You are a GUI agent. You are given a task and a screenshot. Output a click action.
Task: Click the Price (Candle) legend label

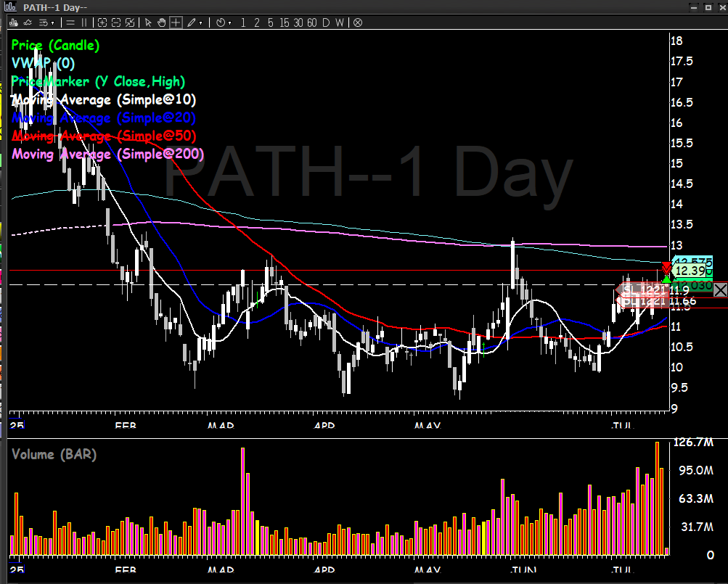pos(55,45)
